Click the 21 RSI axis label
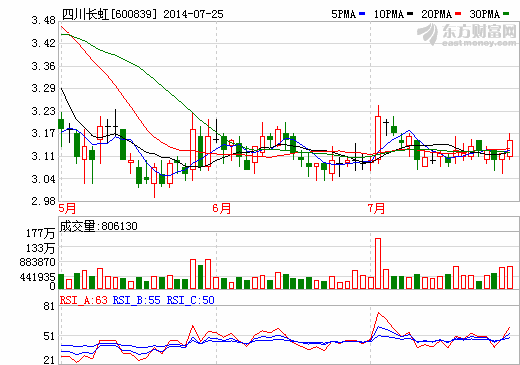The width and height of the screenshot is (520, 365). pos(49,360)
